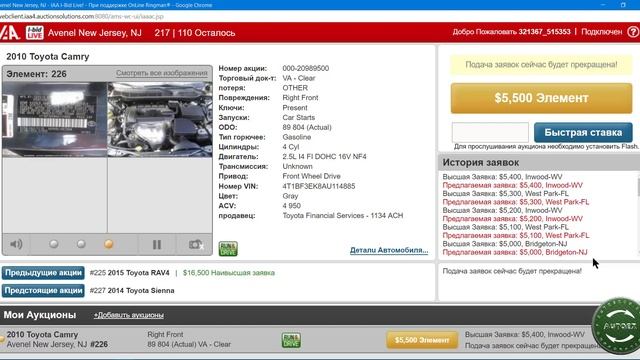This screenshot has width=640, height=360.
Task: Click the Быстрая ставка button
Action: [x=583, y=132]
